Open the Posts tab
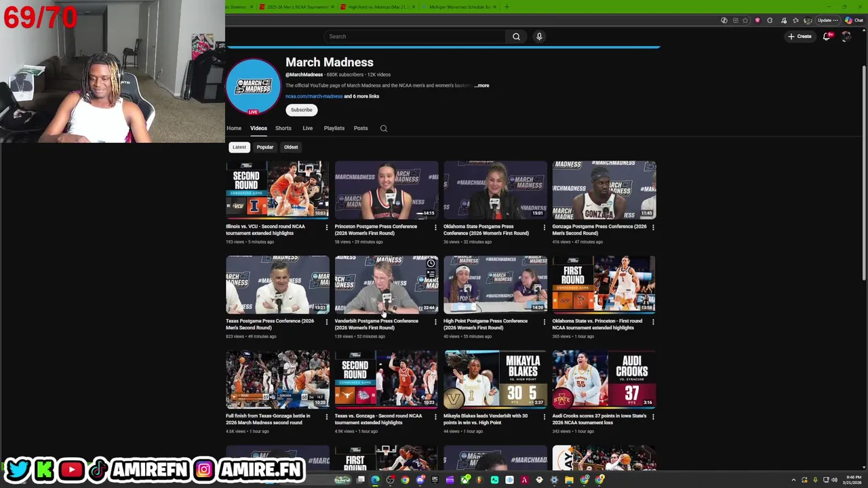The height and width of the screenshot is (488, 868). tap(361, 128)
